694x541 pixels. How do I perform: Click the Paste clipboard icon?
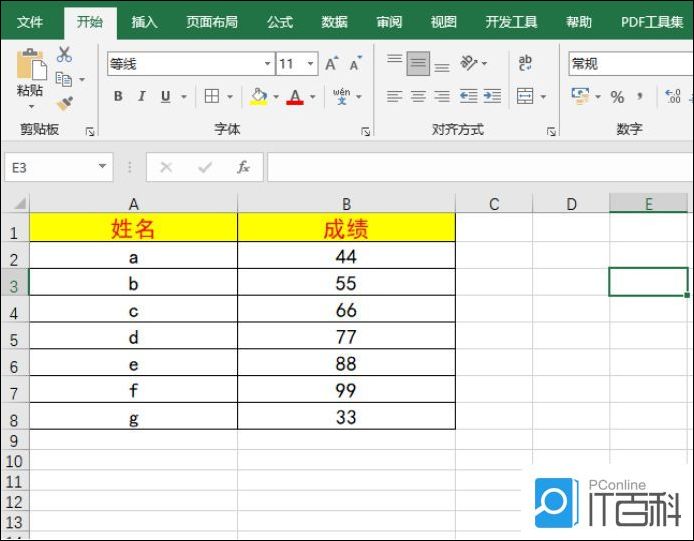point(31,64)
